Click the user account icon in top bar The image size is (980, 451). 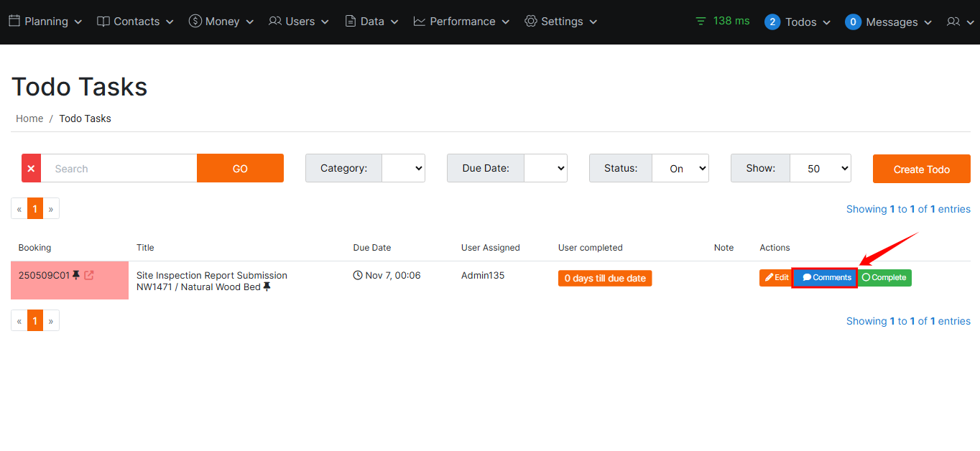pos(958,22)
